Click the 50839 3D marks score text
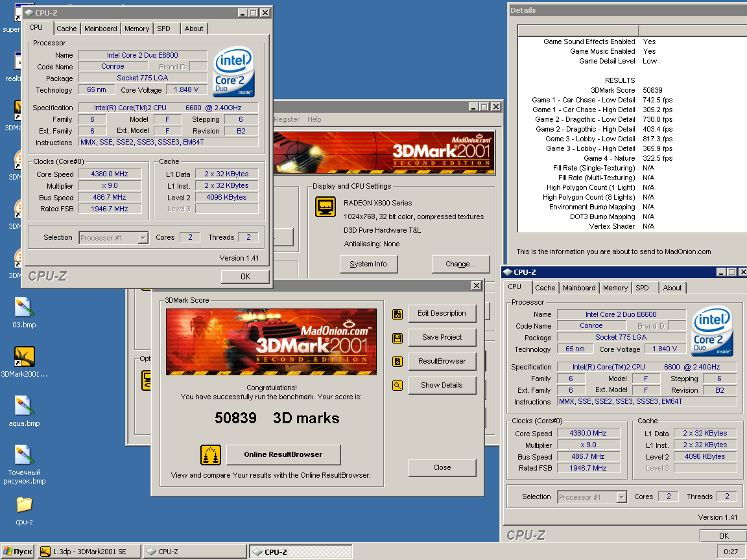 click(277, 418)
